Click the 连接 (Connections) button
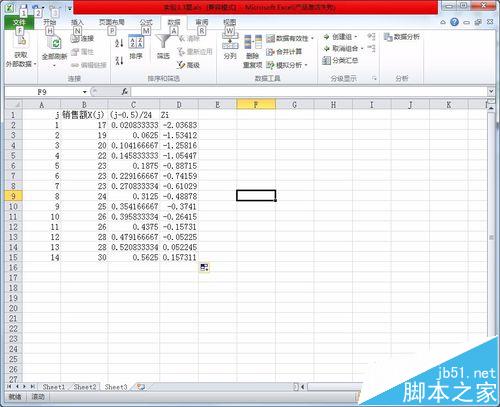This screenshot has width=500, height=407. click(83, 39)
